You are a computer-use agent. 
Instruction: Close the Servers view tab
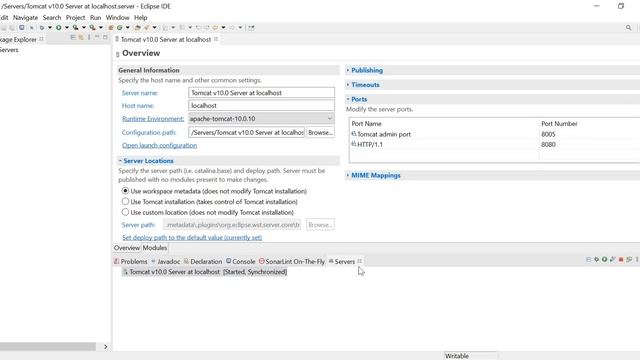(x=360, y=261)
